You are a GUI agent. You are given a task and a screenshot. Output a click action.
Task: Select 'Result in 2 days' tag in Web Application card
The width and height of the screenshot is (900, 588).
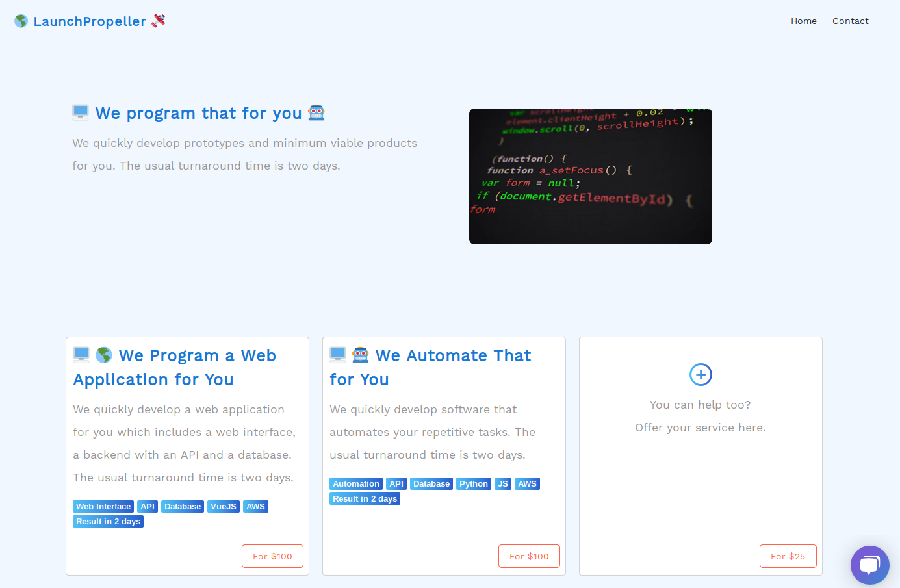108,522
